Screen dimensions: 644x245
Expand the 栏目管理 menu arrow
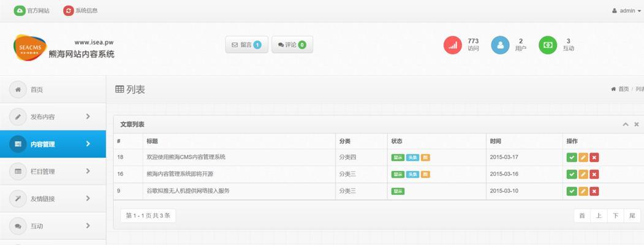point(88,171)
